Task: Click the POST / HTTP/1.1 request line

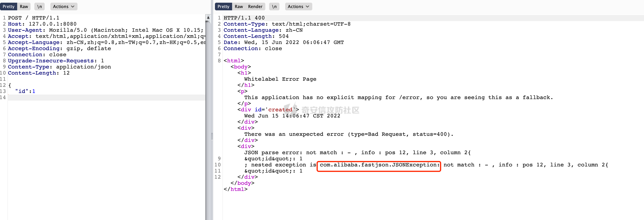Action: pyautogui.click(x=34, y=18)
